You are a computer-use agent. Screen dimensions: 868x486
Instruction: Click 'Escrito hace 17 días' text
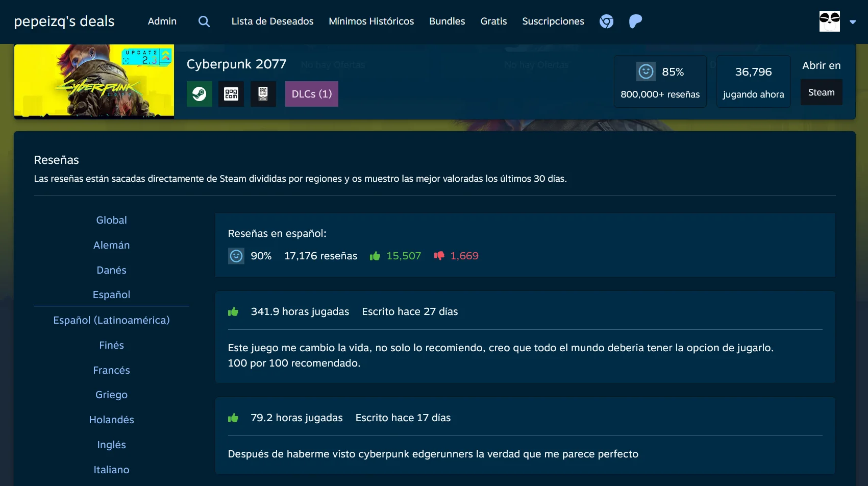[x=403, y=418]
